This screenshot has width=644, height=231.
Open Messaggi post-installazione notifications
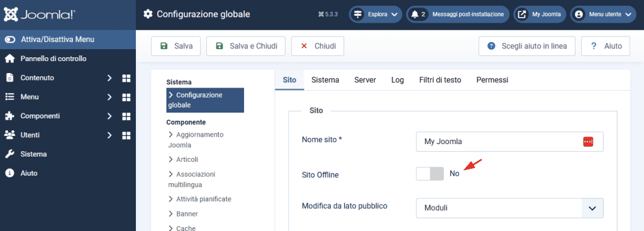458,14
